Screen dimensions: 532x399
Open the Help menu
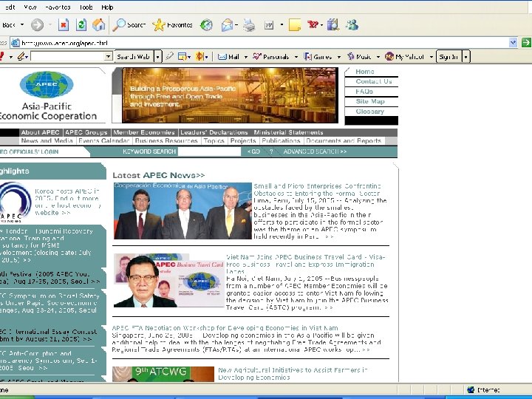pyautogui.click(x=107, y=7)
